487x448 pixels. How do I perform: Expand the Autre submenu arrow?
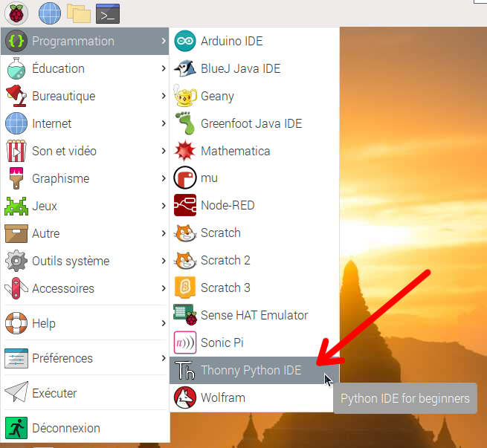[x=164, y=233]
